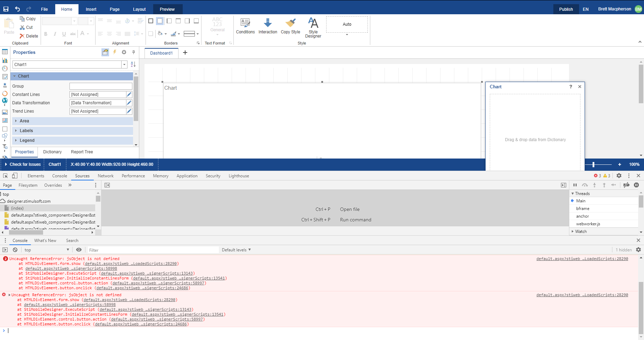644x340 pixels.
Task: Delete the selected component
Action: (29, 36)
